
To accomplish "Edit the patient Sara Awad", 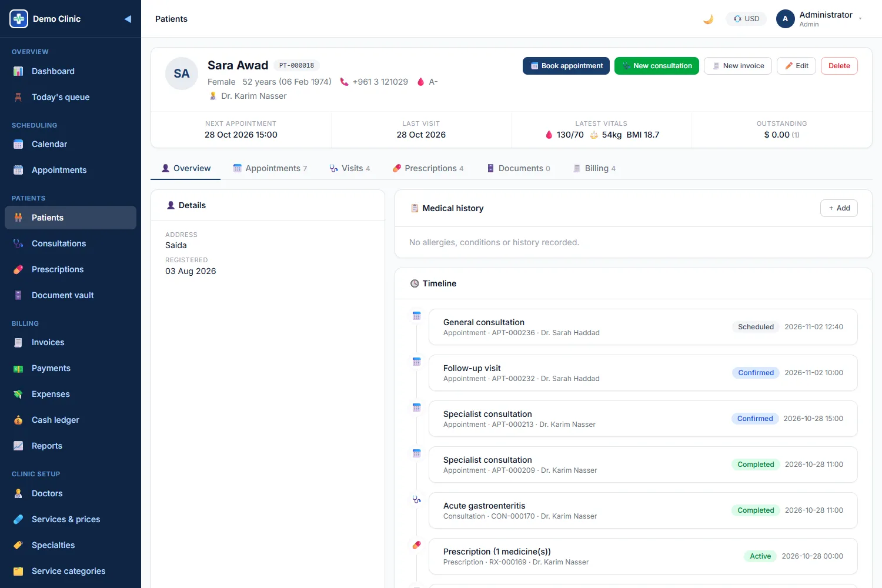I will click(x=796, y=66).
